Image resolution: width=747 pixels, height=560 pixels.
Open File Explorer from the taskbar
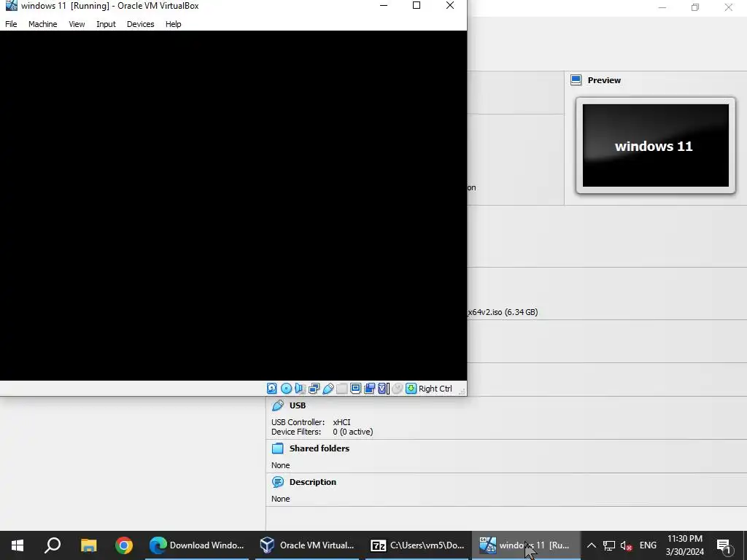pos(88,545)
